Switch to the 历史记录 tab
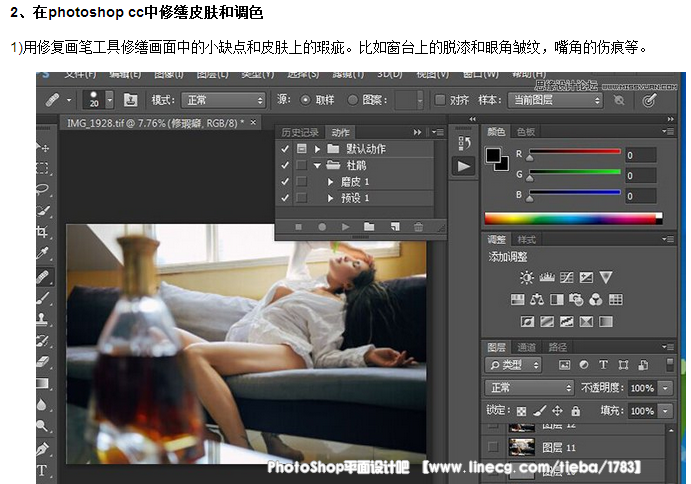 [300, 132]
